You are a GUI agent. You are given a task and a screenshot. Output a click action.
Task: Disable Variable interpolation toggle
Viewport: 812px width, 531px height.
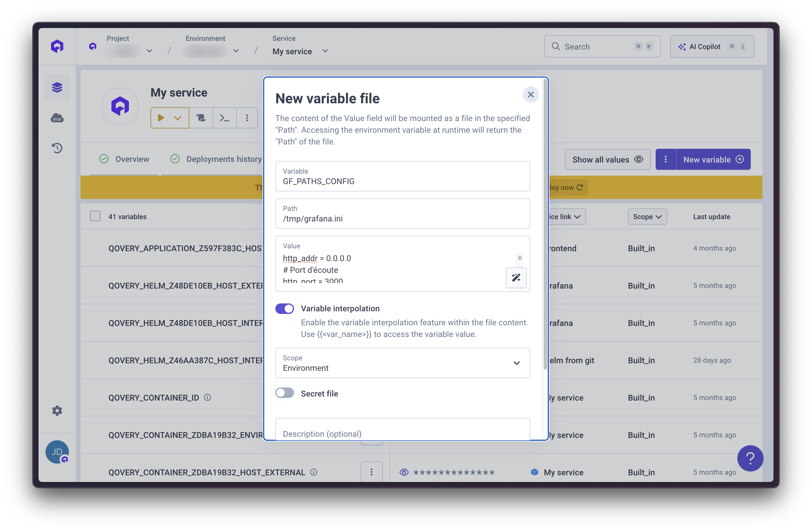[285, 308]
